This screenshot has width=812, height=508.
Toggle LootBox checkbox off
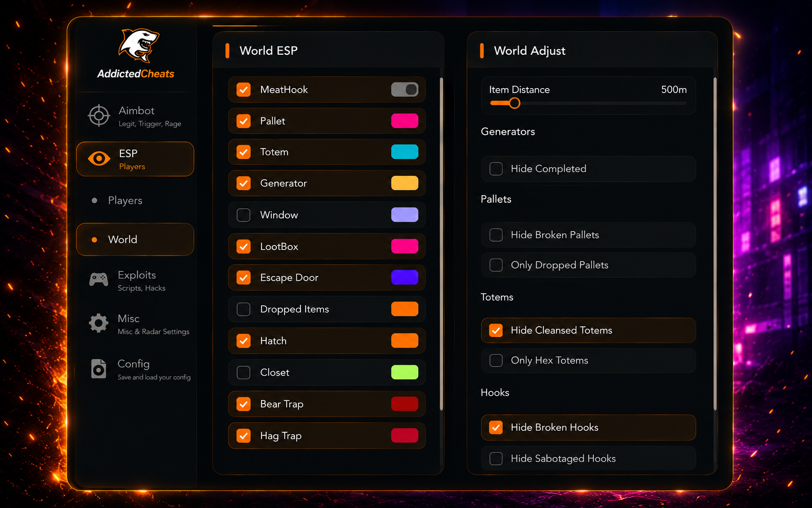pos(244,246)
